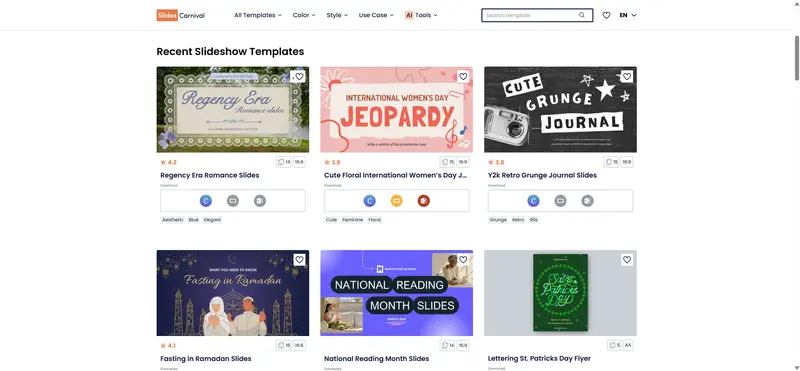
Task: Open favorites via header heart icon
Action: [606, 15]
